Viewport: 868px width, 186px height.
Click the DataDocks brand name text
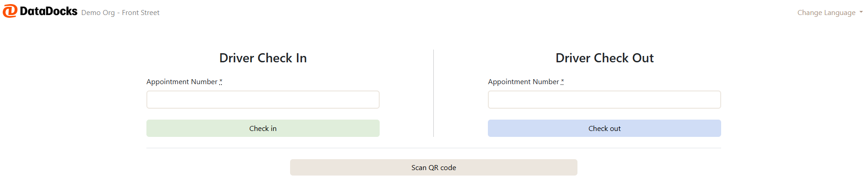[49, 11]
